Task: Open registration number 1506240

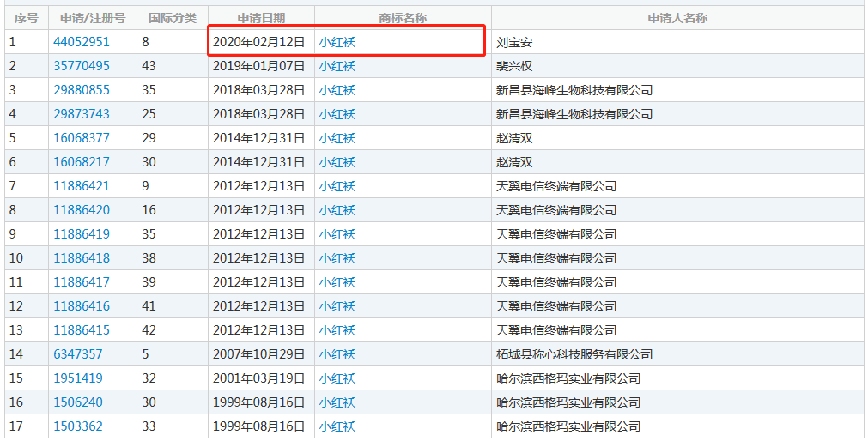Action: pyautogui.click(x=78, y=402)
